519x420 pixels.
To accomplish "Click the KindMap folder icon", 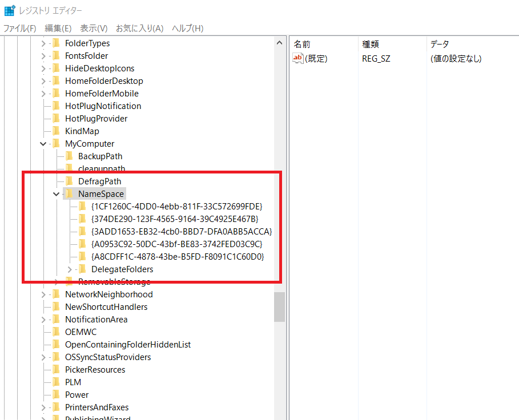I will pos(57,131).
